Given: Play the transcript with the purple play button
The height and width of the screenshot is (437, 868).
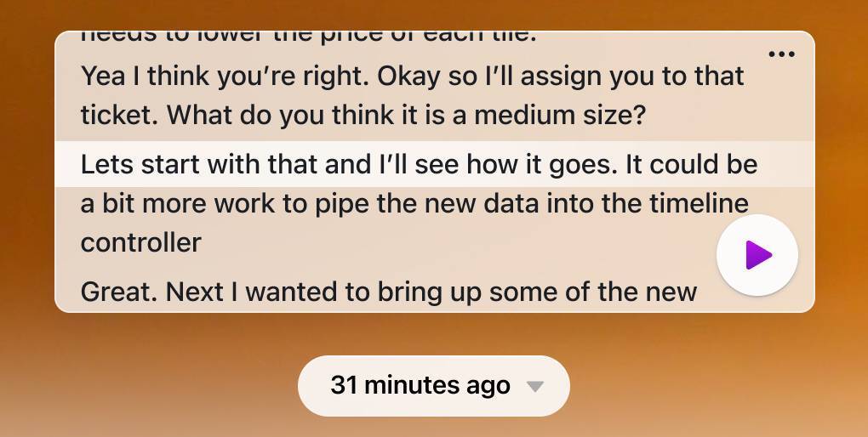Looking at the screenshot, I should pos(757,255).
